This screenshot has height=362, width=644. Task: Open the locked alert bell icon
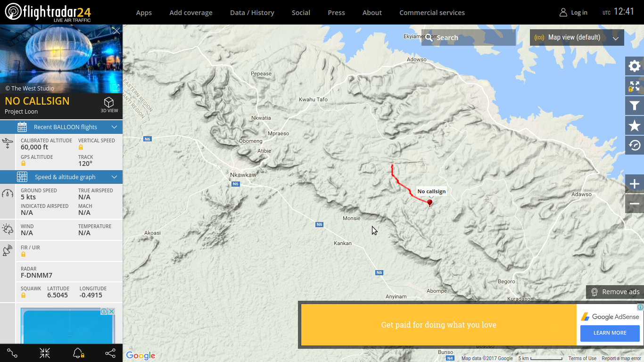coord(78,353)
